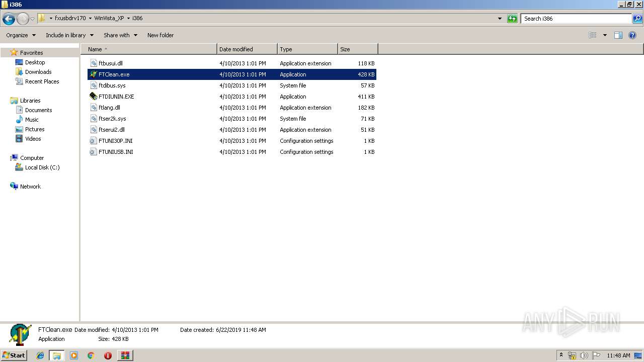Viewport: 644px width, 362px height.
Task: Click the Start button
Action: tap(14, 355)
